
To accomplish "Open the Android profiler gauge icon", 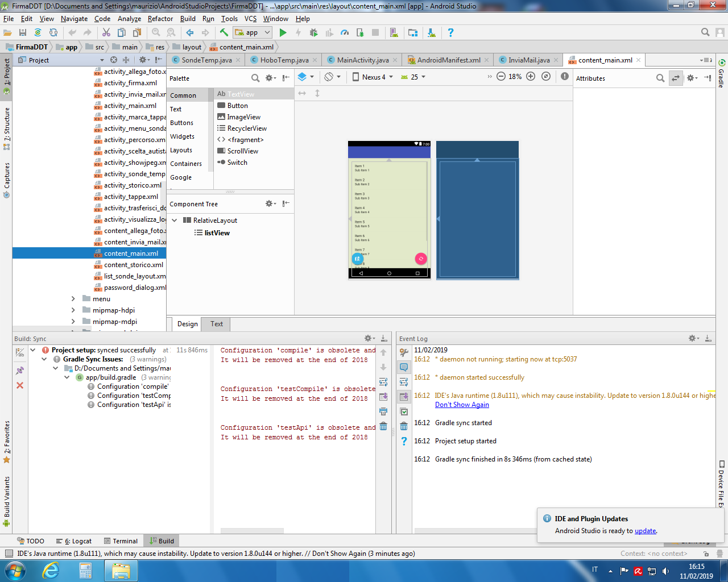I will 345,32.
